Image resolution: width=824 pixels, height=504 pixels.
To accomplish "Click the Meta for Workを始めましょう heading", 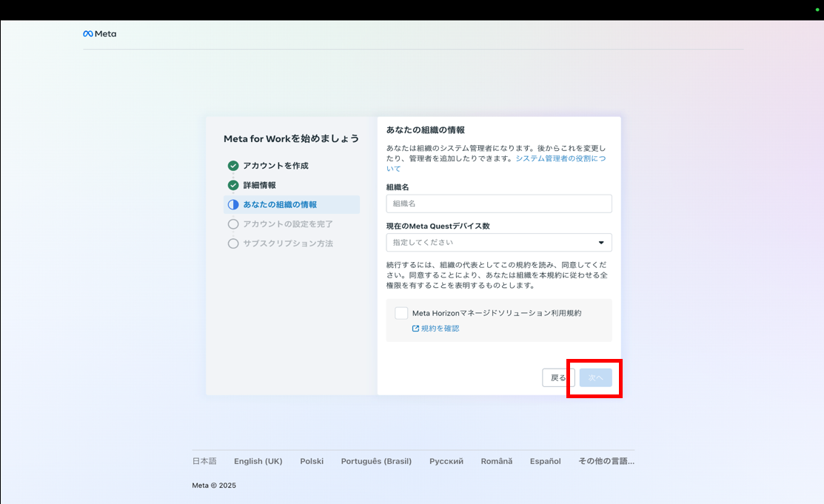I will [x=291, y=138].
